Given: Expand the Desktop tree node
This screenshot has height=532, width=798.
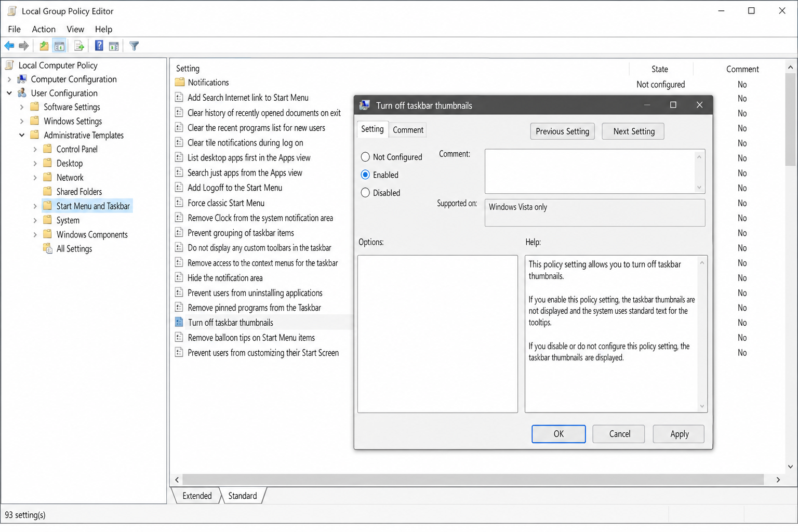Looking at the screenshot, I should pos(35,164).
